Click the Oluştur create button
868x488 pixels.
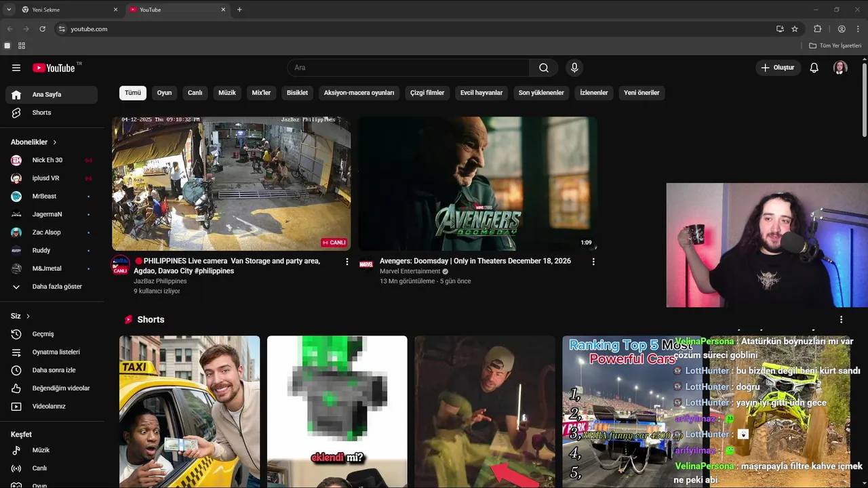pyautogui.click(x=778, y=68)
